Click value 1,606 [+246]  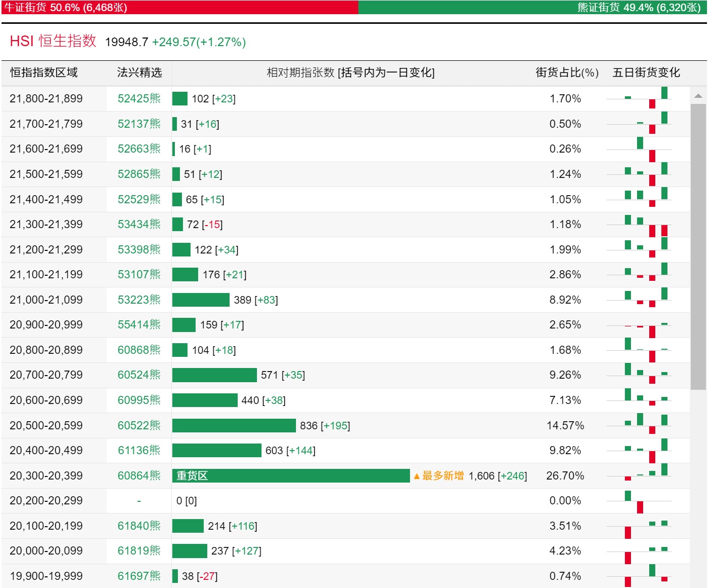(x=498, y=475)
